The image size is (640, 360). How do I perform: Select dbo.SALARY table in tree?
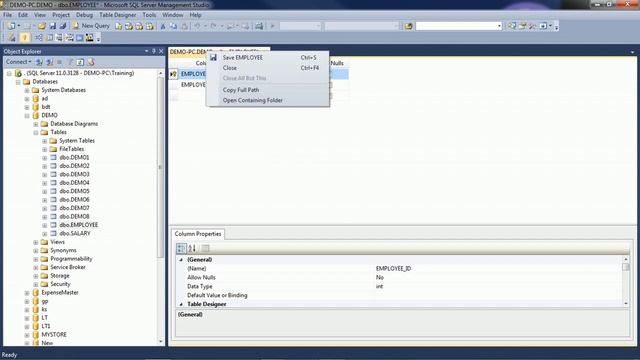point(75,233)
